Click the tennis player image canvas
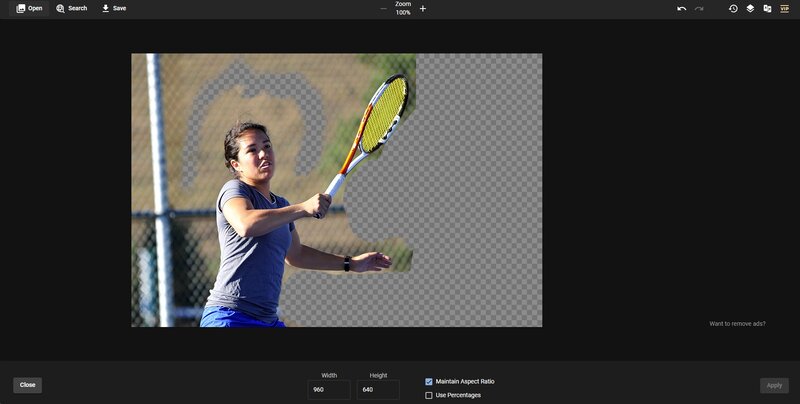Viewport: 800px width, 404px height. coord(337,190)
